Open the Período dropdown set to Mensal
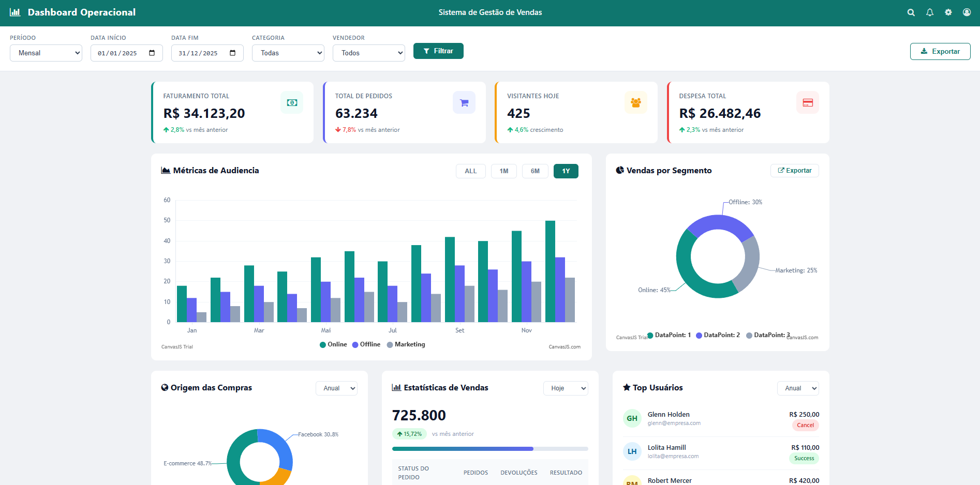The width and height of the screenshot is (980, 485). click(46, 53)
